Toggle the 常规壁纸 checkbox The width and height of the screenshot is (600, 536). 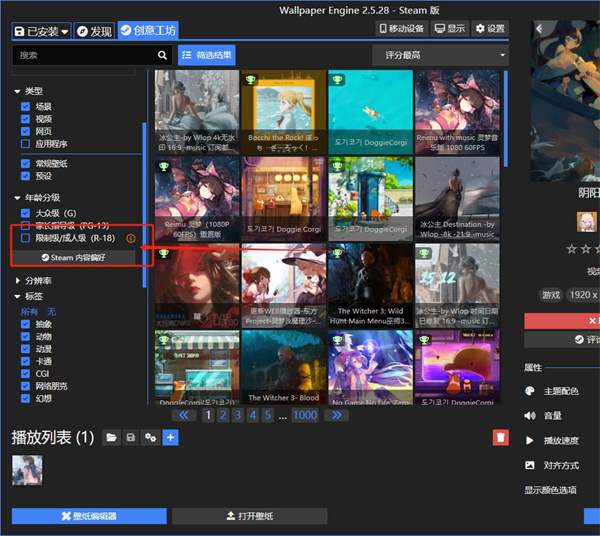click(x=25, y=164)
